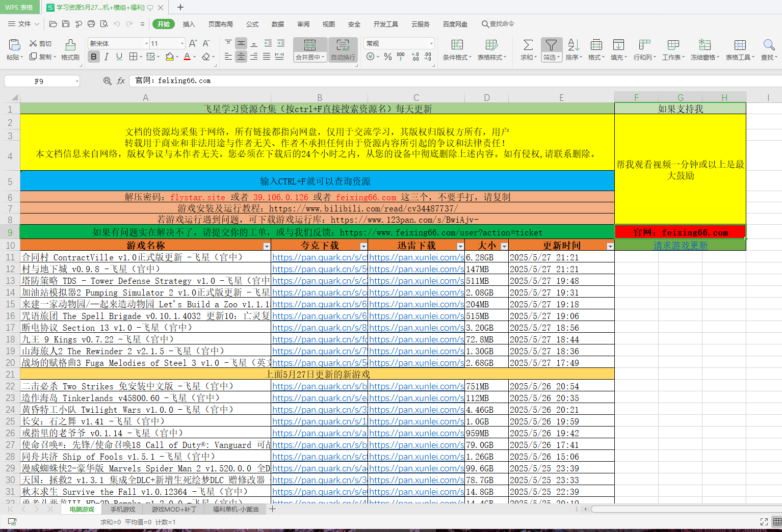The height and width of the screenshot is (532, 782).
Task: Click the percent style icon
Action: (388, 57)
